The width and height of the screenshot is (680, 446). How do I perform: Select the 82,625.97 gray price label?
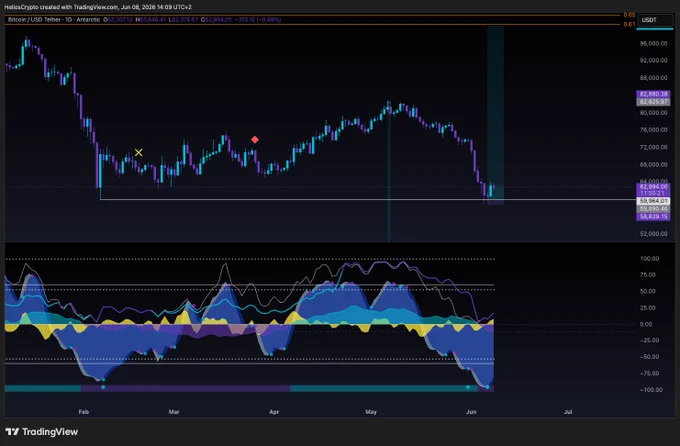[x=653, y=102]
